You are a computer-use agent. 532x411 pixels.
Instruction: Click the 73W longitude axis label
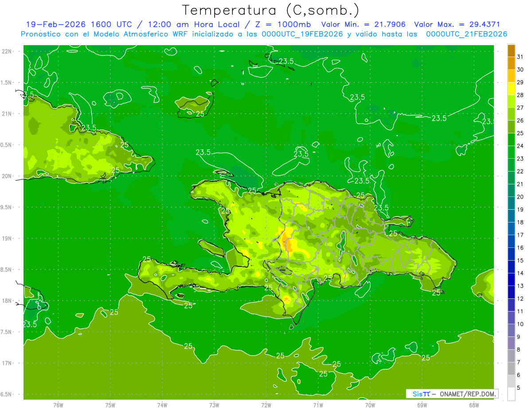[214, 405]
